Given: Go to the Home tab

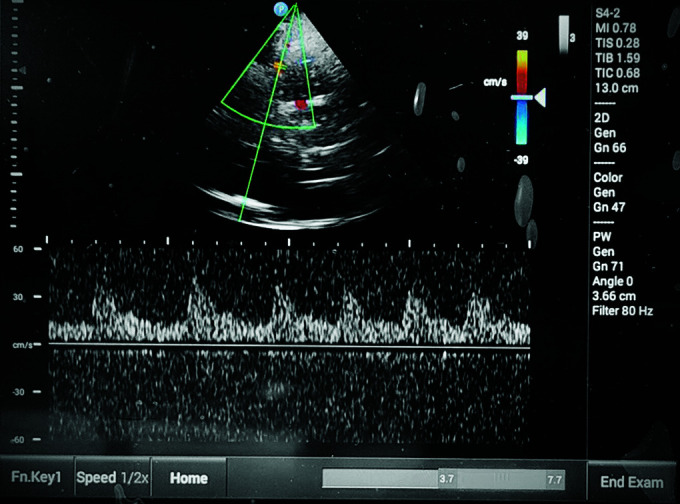Looking at the screenshot, I should (x=189, y=478).
